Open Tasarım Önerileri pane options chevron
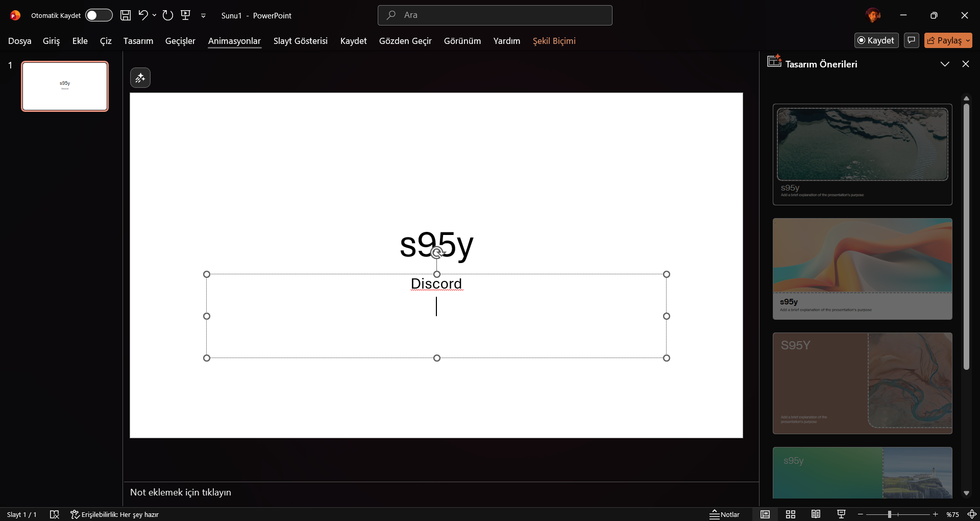This screenshot has height=521, width=980. tap(945, 64)
